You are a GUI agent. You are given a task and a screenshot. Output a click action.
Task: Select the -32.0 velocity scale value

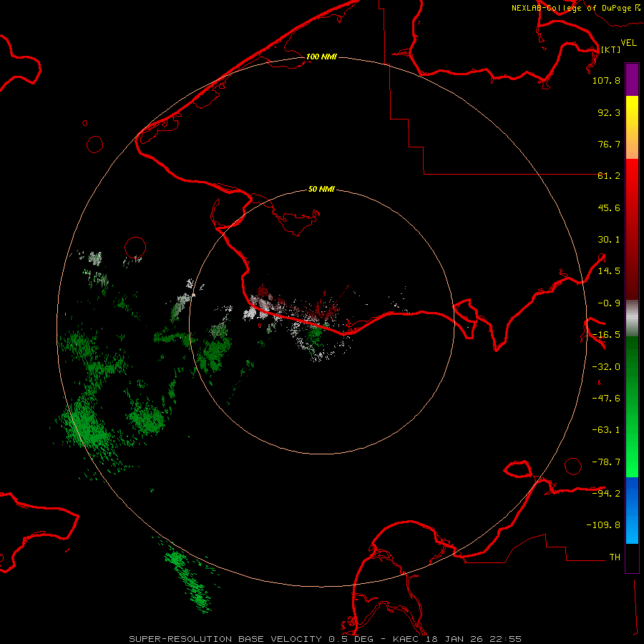click(x=606, y=367)
